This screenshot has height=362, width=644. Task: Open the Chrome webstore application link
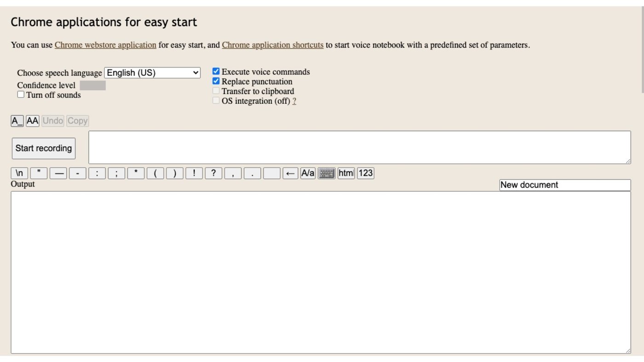[105, 45]
